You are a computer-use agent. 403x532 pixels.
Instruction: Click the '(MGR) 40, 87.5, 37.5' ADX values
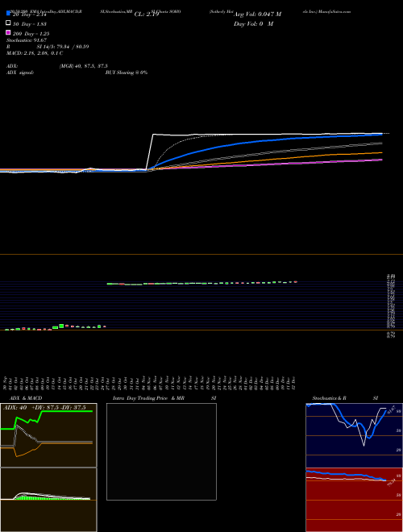coord(84,66)
